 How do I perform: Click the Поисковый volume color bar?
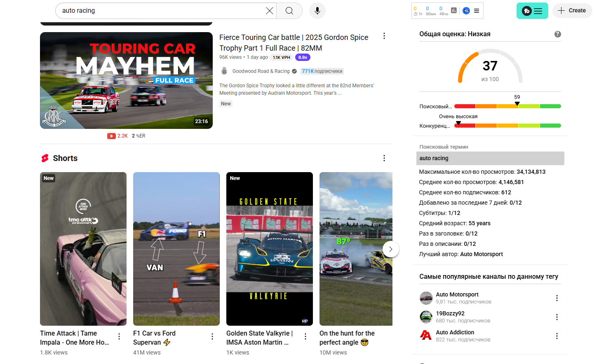507,106
